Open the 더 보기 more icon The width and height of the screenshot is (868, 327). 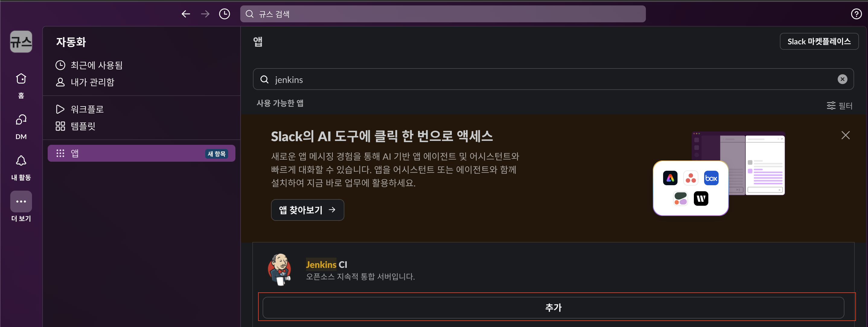(21, 202)
